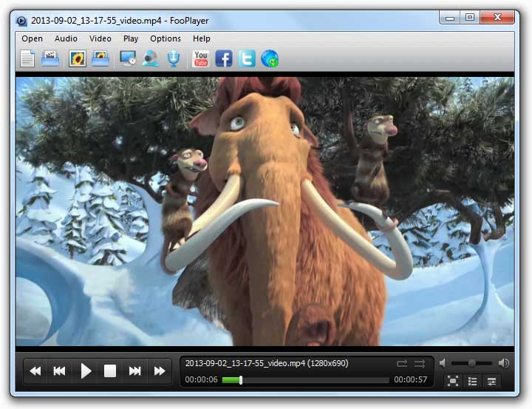Show the playlist icon
Screen dimensions: 532x409
coord(473,381)
